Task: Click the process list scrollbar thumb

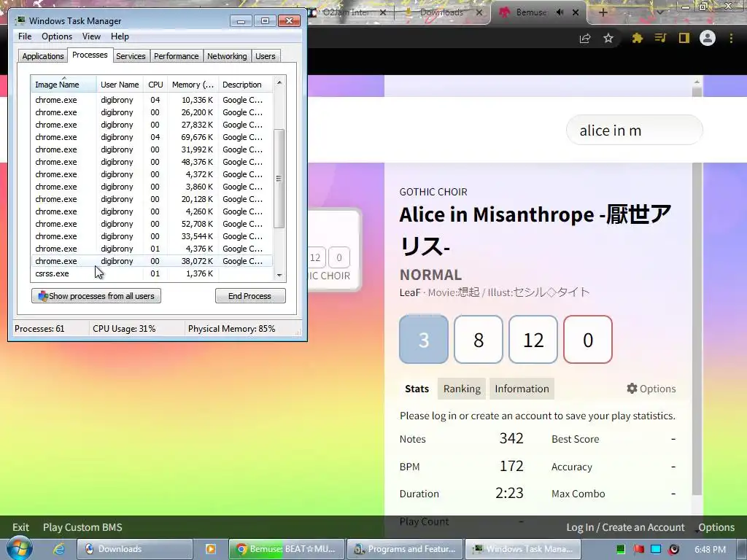Action: click(x=279, y=179)
